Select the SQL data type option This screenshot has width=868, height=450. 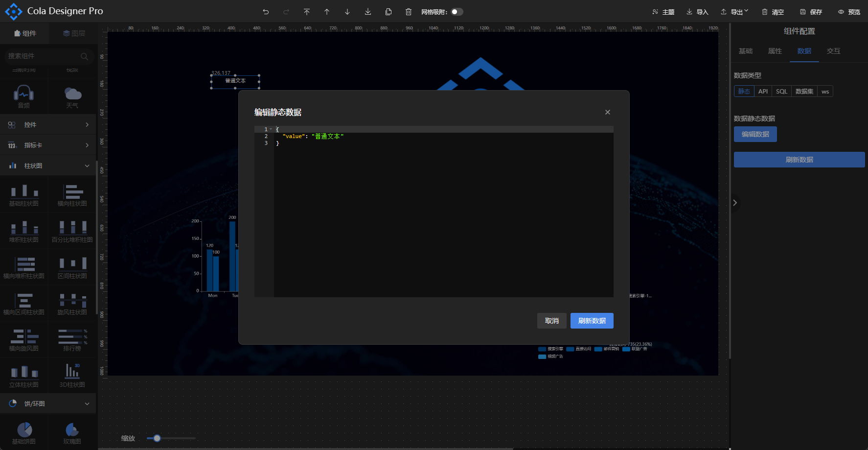[x=781, y=92]
